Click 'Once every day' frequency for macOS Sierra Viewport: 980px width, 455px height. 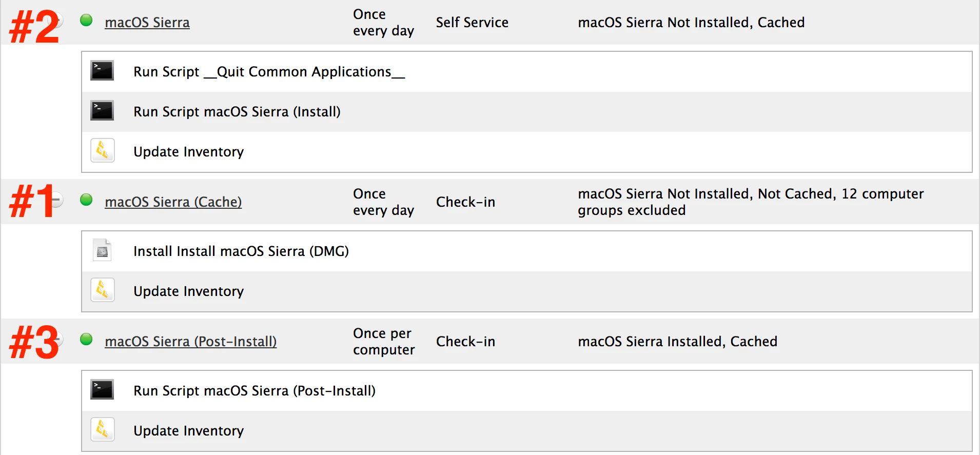383,23
